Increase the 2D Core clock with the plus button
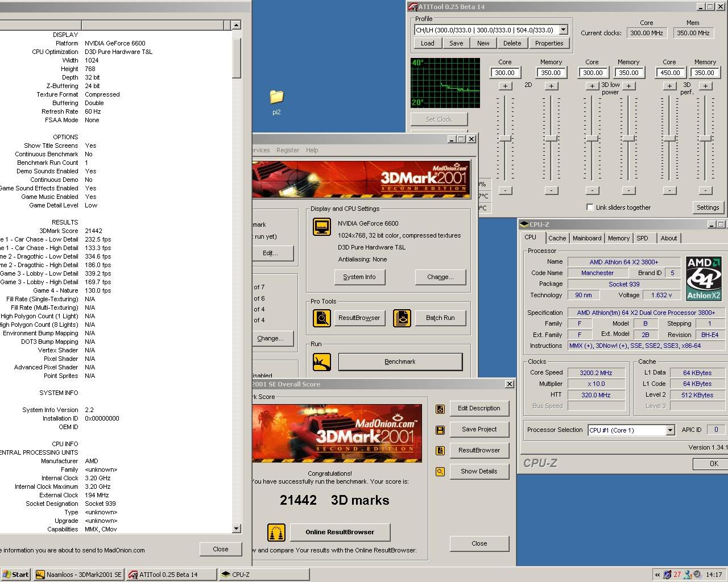The image size is (728, 582). (x=505, y=86)
